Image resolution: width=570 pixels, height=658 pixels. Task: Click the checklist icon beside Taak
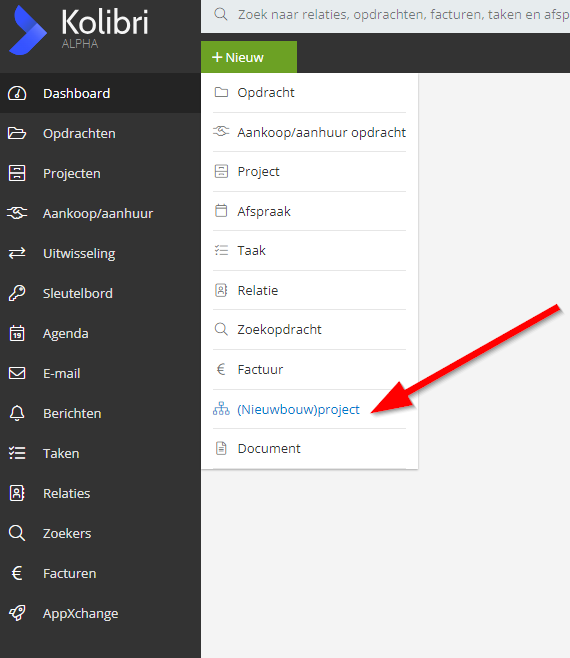click(x=221, y=251)
